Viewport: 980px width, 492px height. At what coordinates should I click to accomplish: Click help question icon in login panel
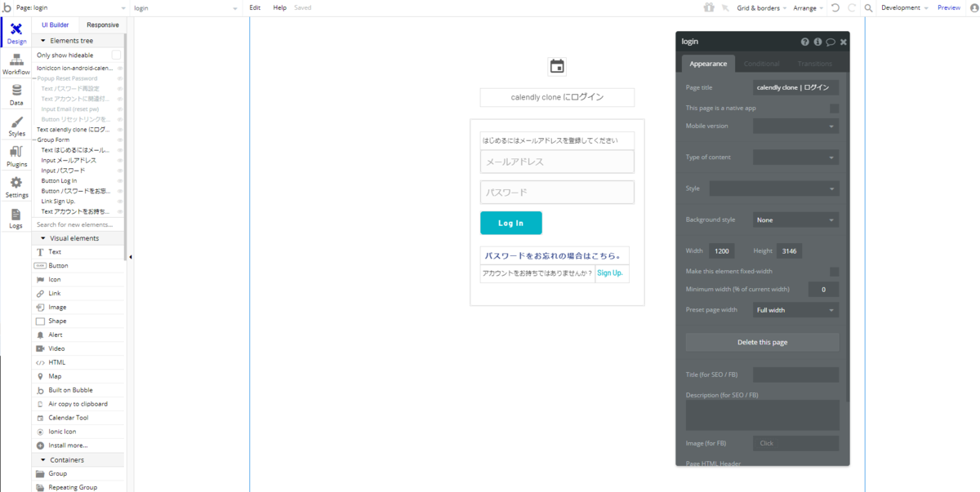point(805,42)
